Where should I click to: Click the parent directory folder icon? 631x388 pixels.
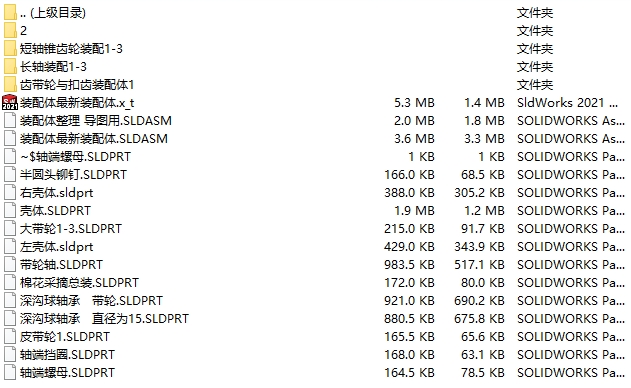coord(10,12)
